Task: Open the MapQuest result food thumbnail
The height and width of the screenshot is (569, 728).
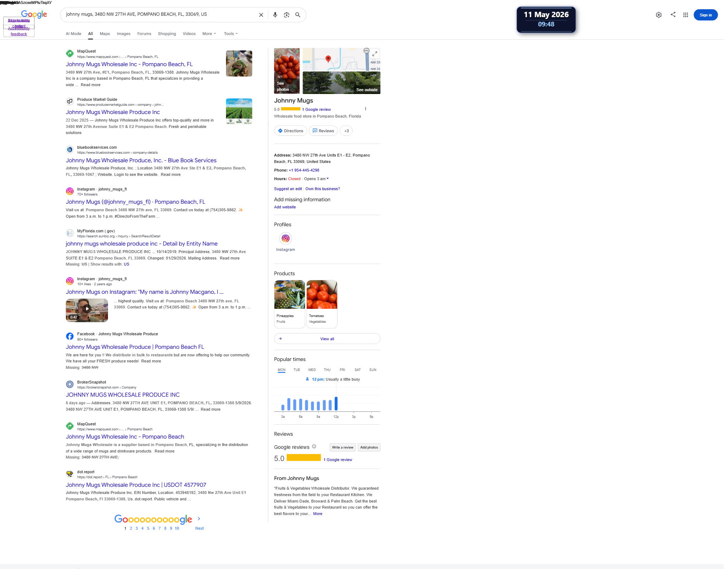Action: click(x=239, y=63)
